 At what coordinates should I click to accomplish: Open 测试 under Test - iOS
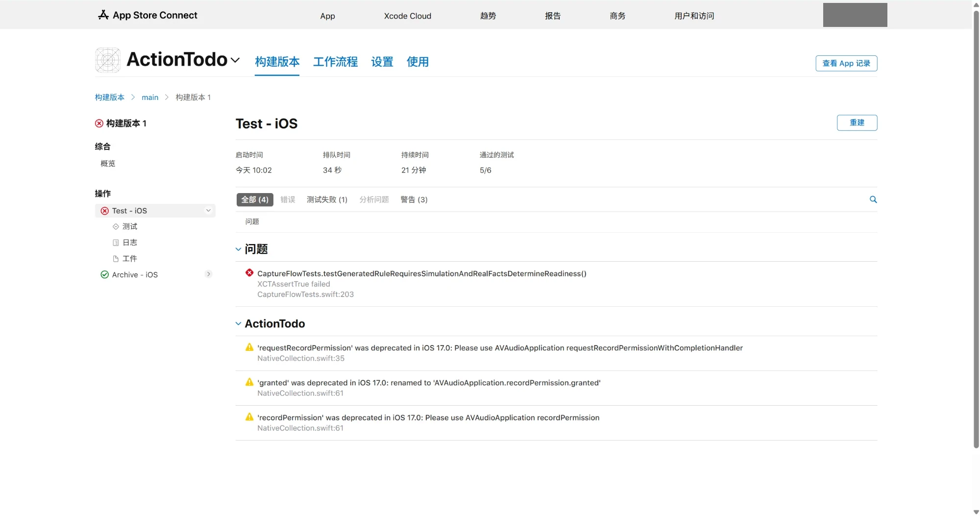[130, 226]
